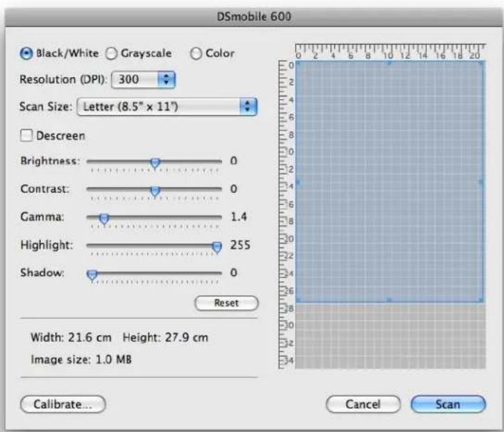The height and width of the screenshot is (432, 504).
Task: Click the vertical ruler beside the preview
Action: click(x=287, y=214)
